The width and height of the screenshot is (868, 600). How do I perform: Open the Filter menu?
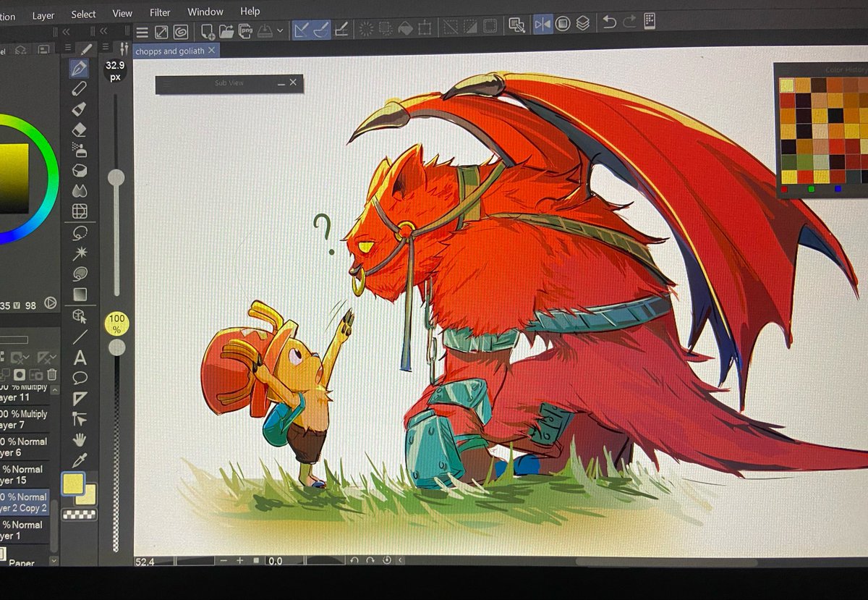[159, 12]
